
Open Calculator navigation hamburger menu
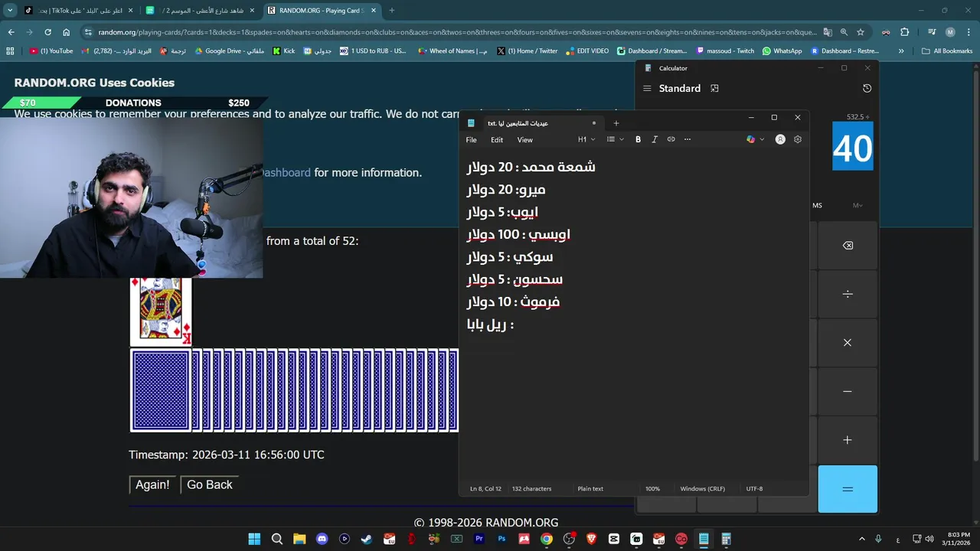pyautogui.click(x=647, y=89)
